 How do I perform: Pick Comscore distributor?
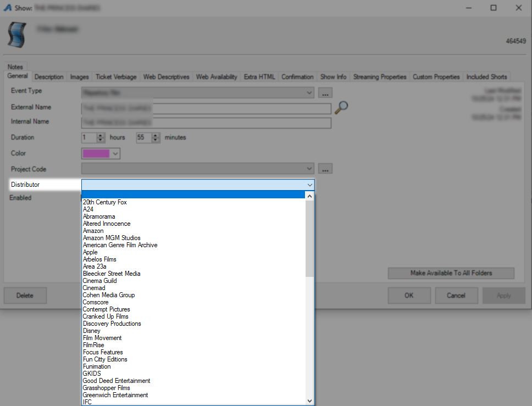pyautogui.click(x=193, y=302)
